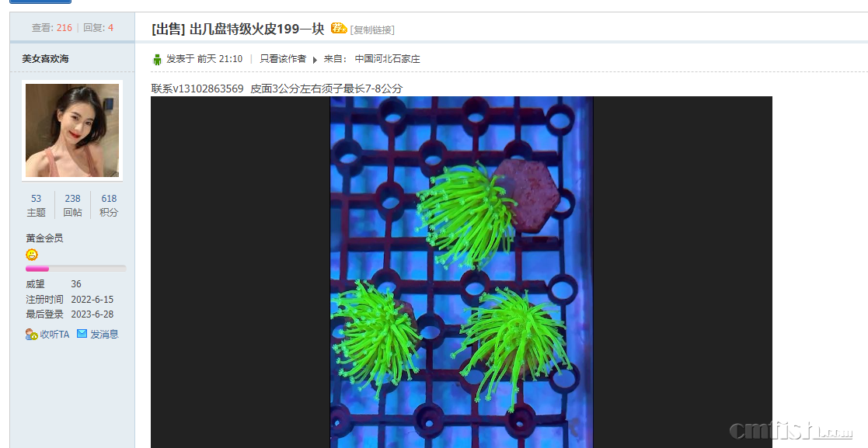The image size is (868, 448).
Task: View the 618 积分 points count
Action: [x=109, y=205]
